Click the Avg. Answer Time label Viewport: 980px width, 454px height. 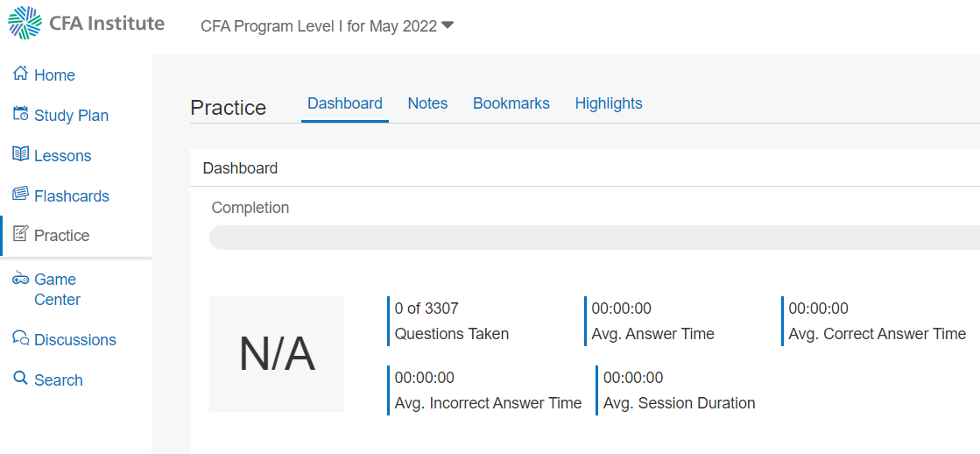click(x=653, y=334)
